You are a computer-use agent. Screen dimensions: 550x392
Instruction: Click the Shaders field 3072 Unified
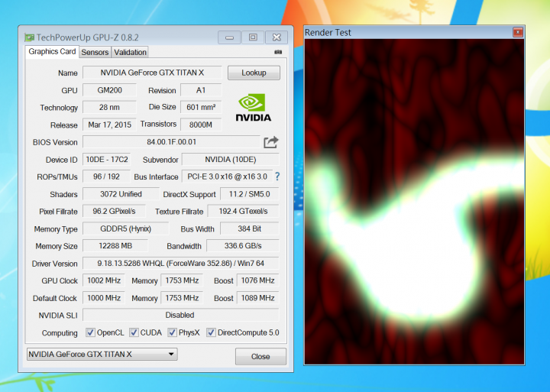tap(121, 194)
